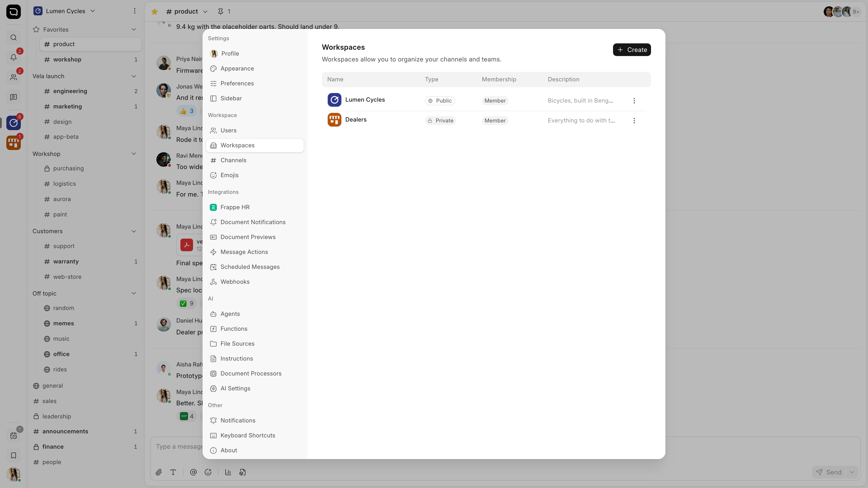Click the attach file paperclip icon

(159, 472)
